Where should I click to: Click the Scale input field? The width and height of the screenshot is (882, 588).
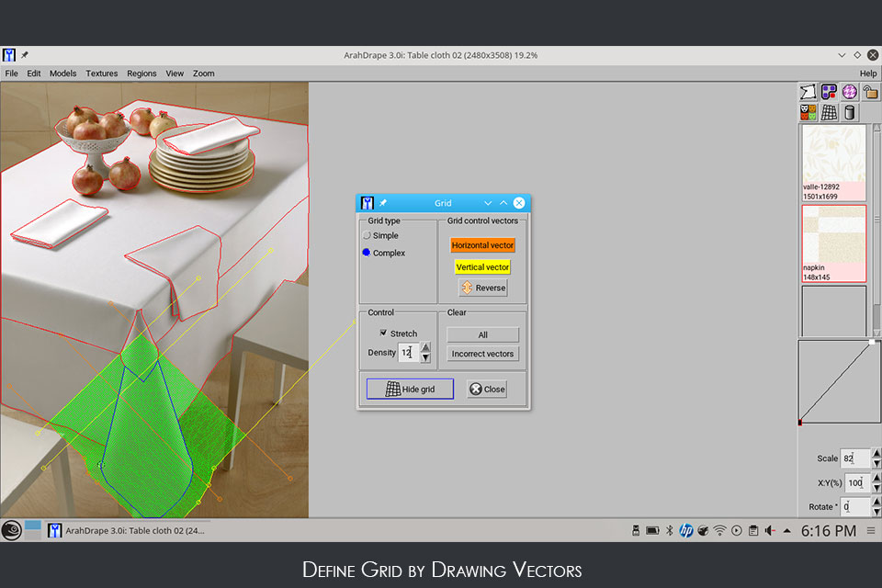tap(855, 458)
